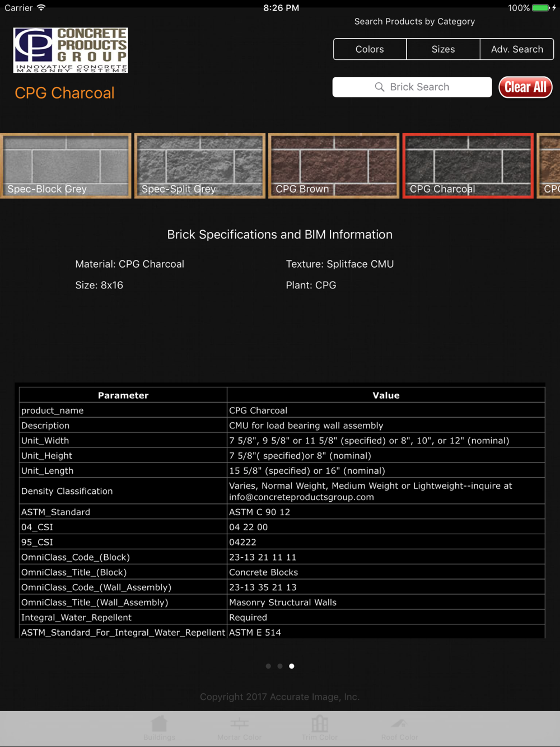This screenshot has height=747, width=560.
Task: Click the 'Search Products by Category' label
Action: tap(414, 21)
